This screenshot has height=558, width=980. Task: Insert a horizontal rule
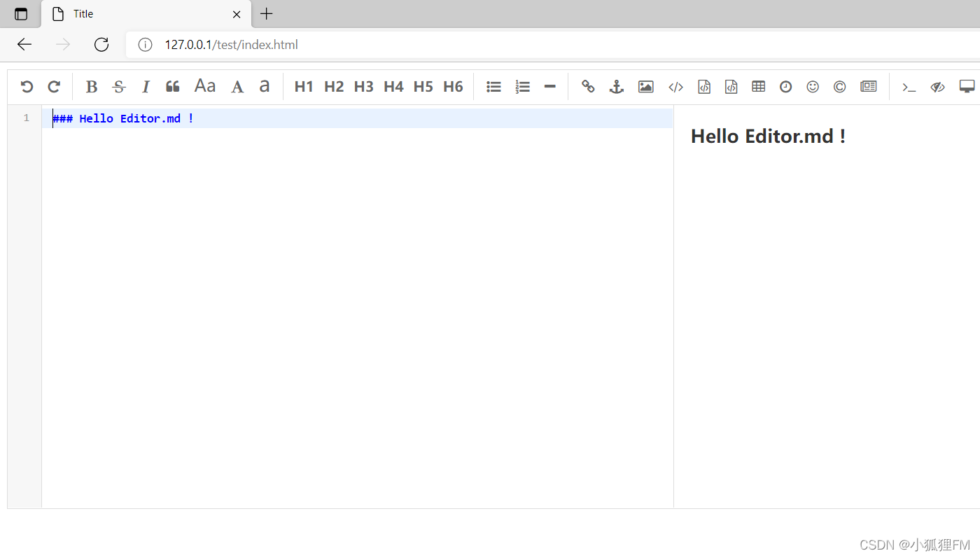[550, 87]
